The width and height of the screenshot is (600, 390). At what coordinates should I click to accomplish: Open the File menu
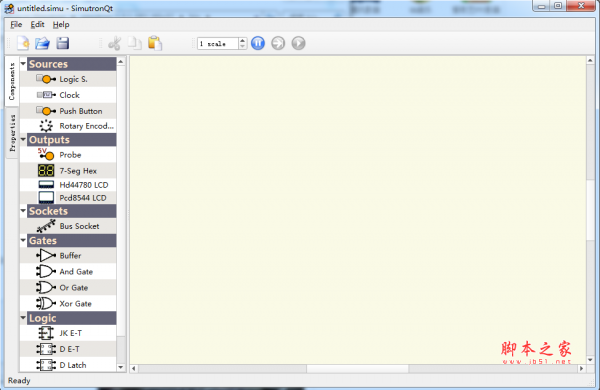pos(16,24)
